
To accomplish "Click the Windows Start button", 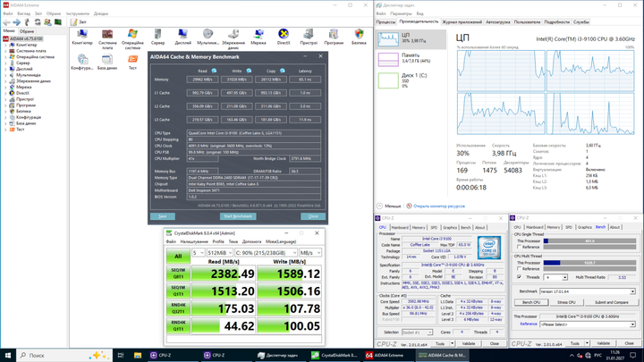I will pos(8,355).
